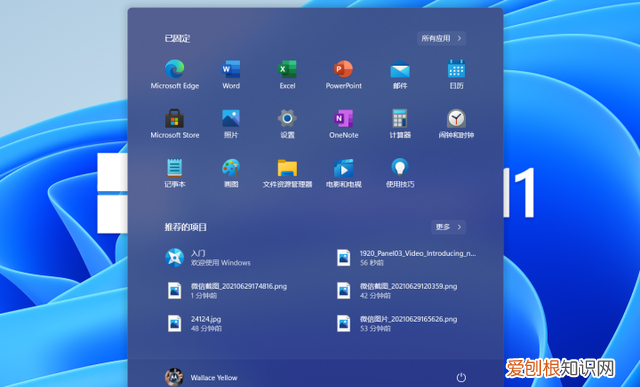This screenshot has width=640, height=387.
Task: Open recommended file 微信截图_20210629174816.png
Action: [x=227, y=291]
